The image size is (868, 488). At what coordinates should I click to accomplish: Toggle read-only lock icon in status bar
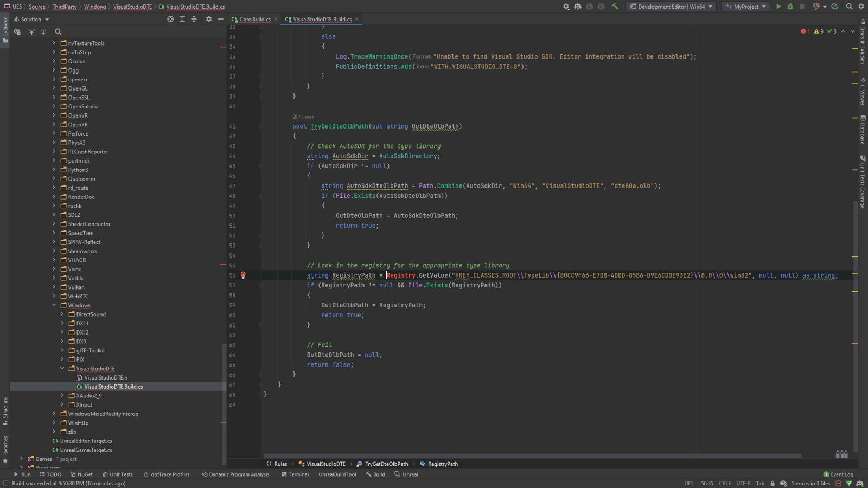click(773, 483)
